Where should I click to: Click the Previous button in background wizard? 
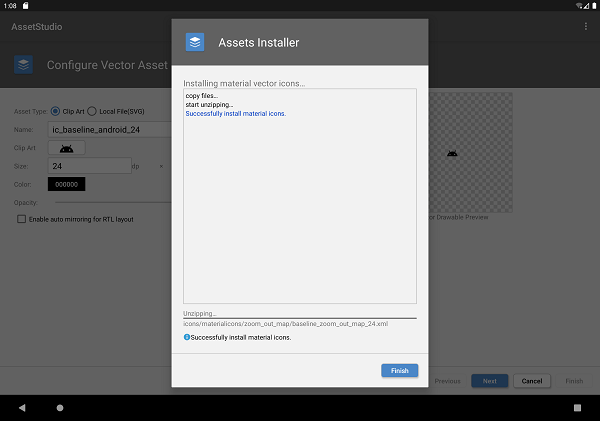pos(447,381)
